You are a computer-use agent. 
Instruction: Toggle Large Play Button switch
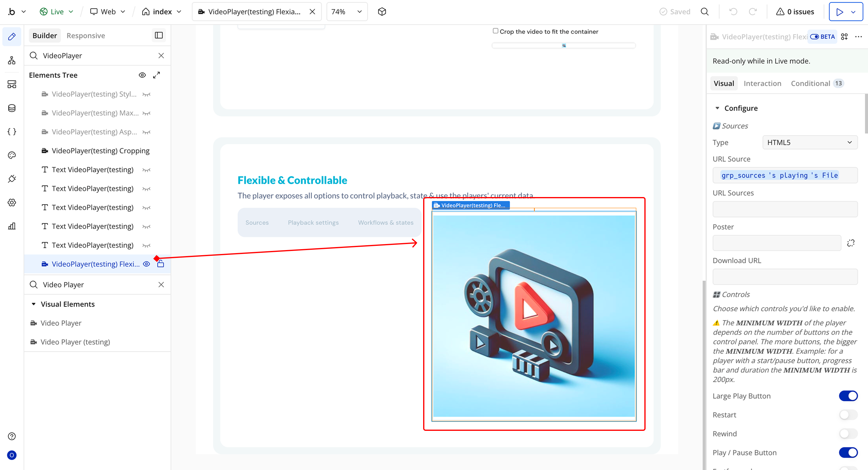(x=848, y=396)
